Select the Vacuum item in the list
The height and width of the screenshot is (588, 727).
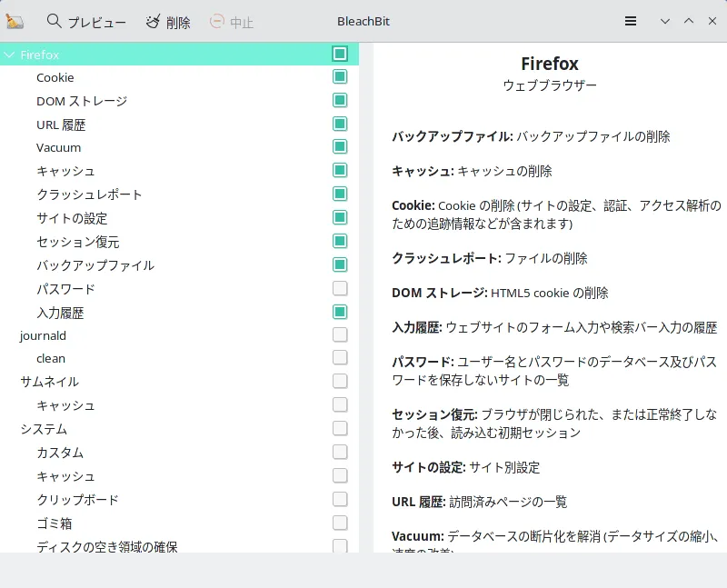point(58,147)
